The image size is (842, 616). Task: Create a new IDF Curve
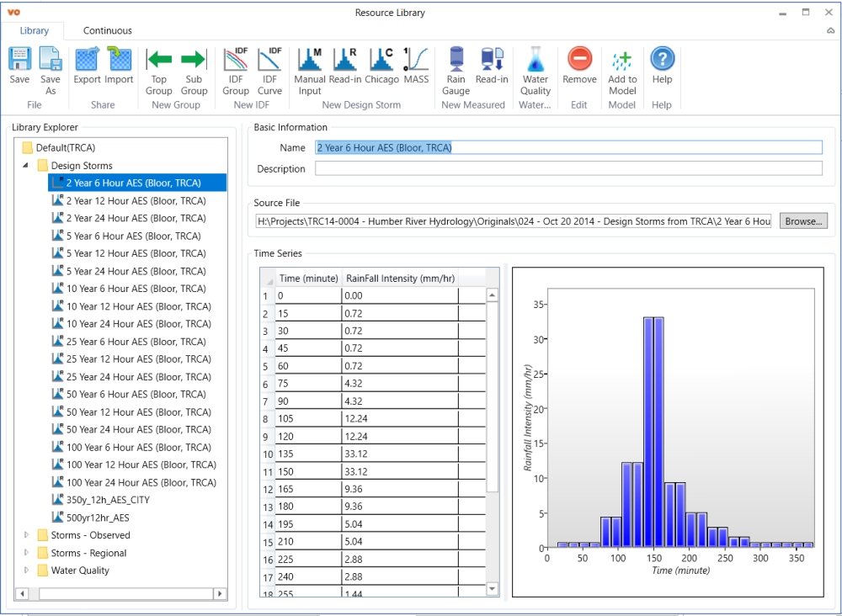[x=269, y=69]
